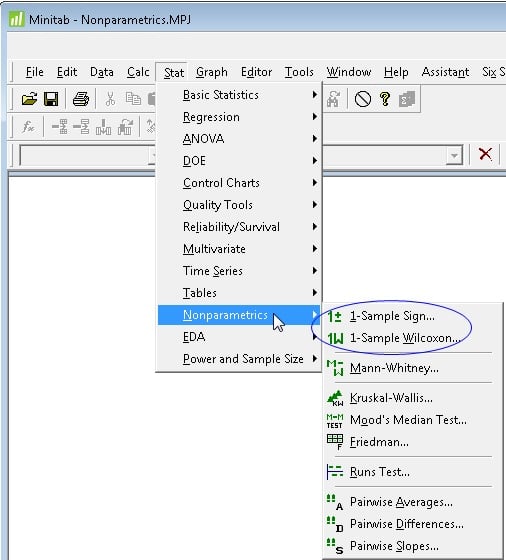Screen dimensions: 506x560
Task: Click the empty toolbar input field
Action: pyautogui.click(x=87, y=155)
